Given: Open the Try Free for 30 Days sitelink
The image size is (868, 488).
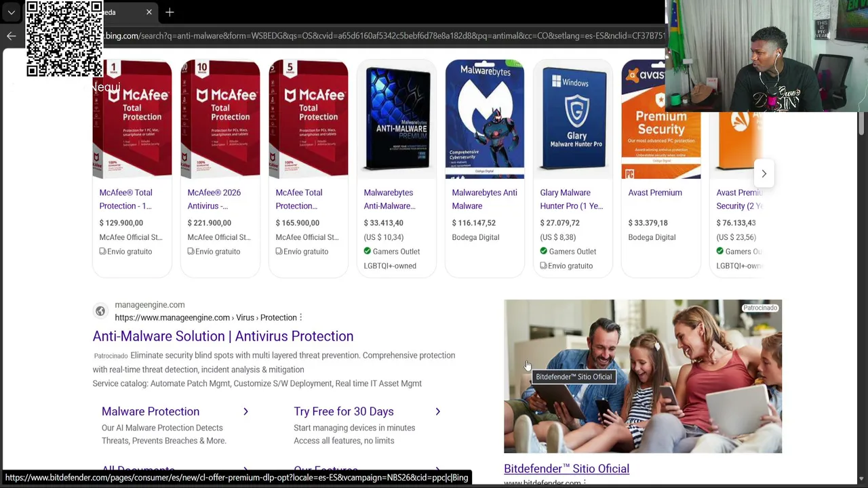Looking at the screenshot, I should 344,411.
